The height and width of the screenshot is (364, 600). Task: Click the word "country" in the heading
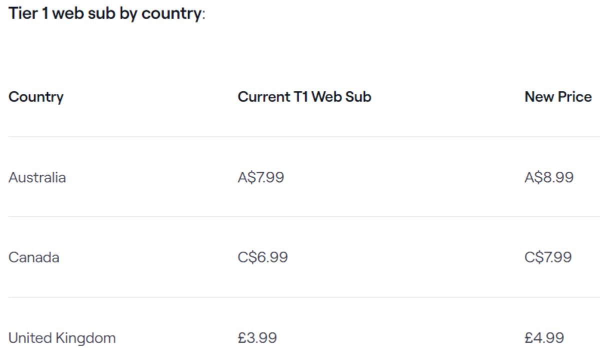[170, 13]
